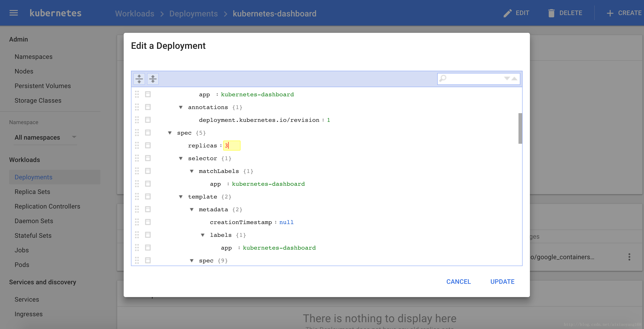Collapse the spec {9} node
This screenshot has height=329, width=644.
coord(191,261)
